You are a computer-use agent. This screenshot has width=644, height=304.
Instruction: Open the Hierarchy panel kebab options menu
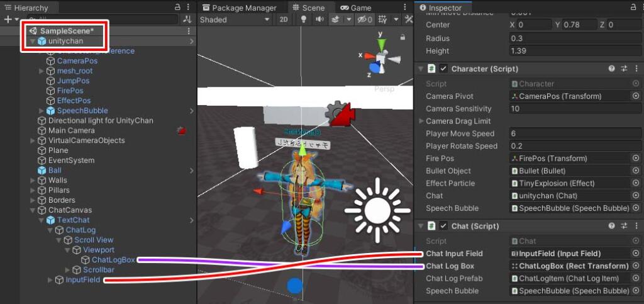(x=188, y=7)
